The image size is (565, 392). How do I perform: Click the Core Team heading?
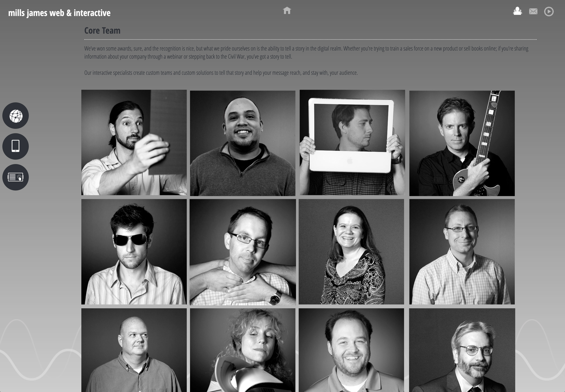(x=102, y=30)
